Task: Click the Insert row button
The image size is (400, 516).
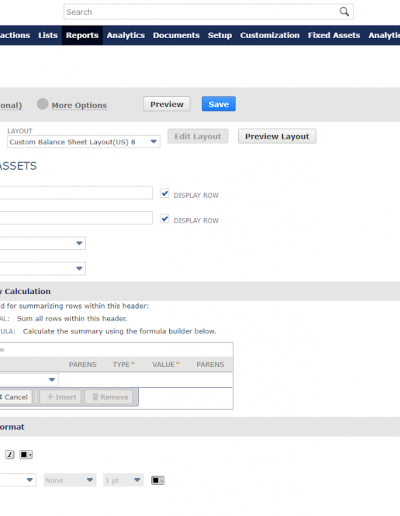Action: 61,397
